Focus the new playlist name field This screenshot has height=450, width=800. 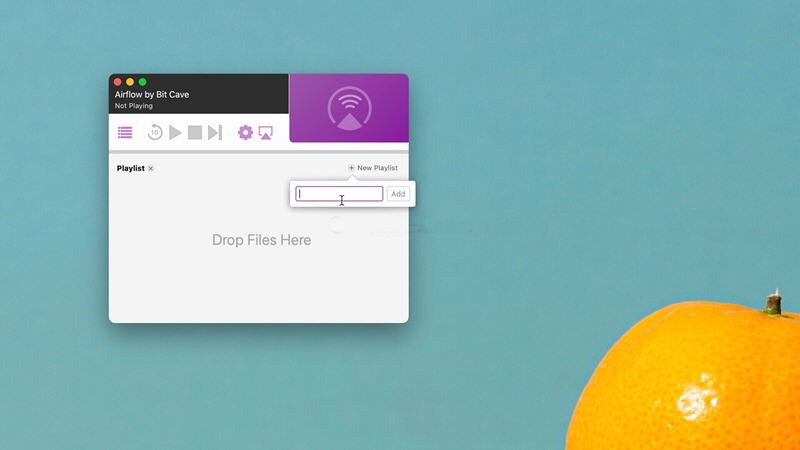click(339, 194)
